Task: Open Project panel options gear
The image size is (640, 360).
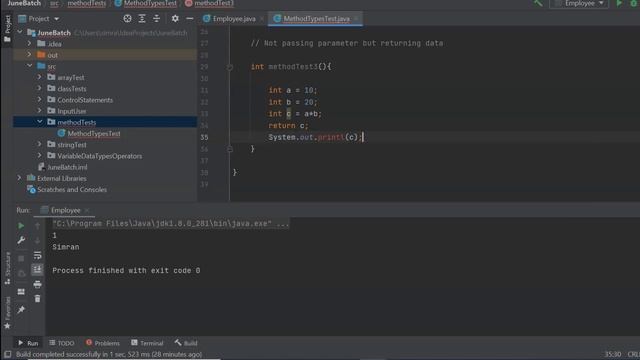Action: (175, 18)
